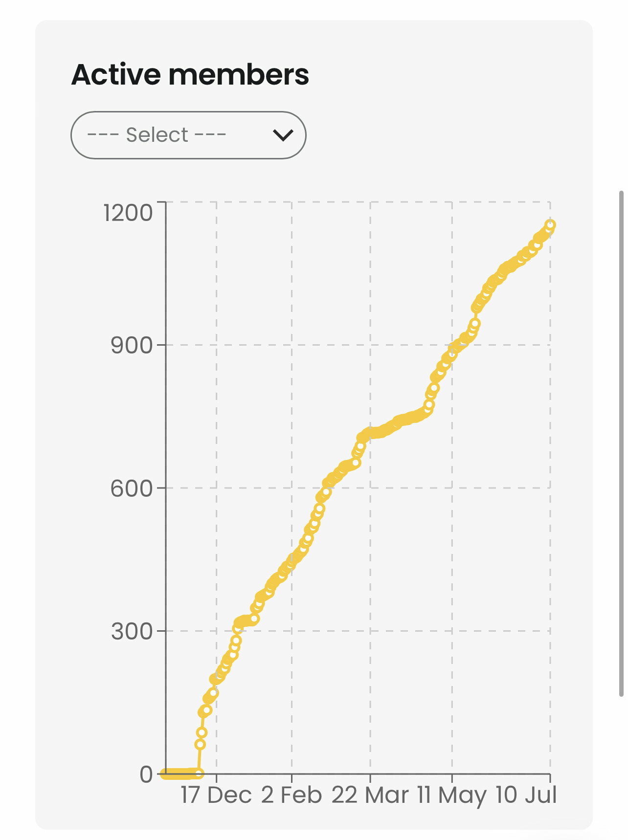
Task: Click the 11 May x-axis label
Action: (452, 795)
